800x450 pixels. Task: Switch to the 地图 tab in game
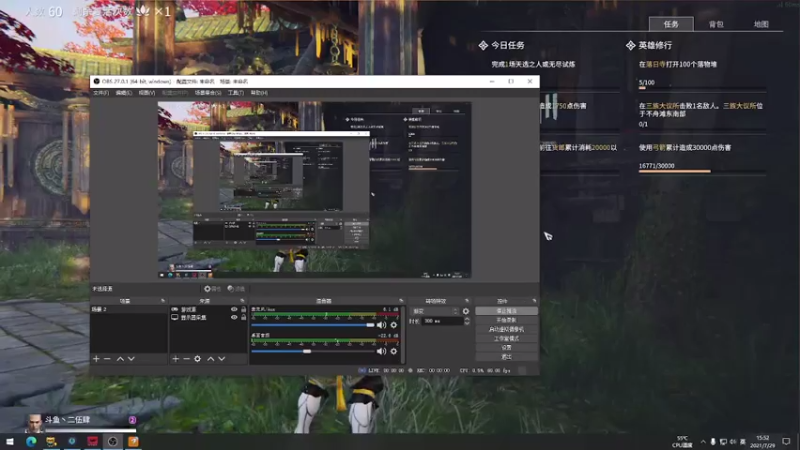click(761, 24)
